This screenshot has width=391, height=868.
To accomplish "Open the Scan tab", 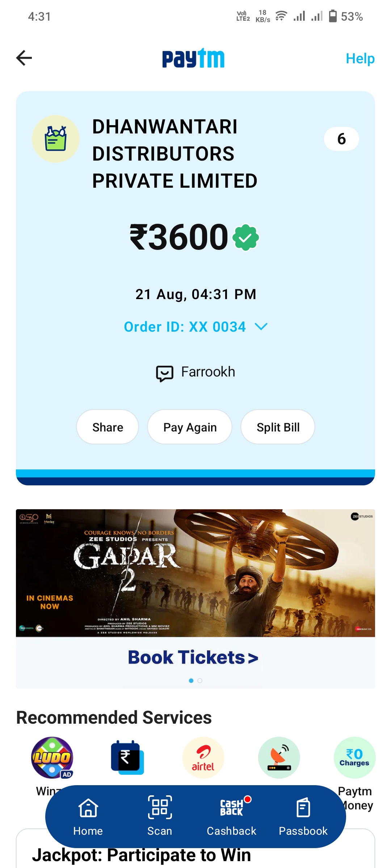I will click(160, 817).
